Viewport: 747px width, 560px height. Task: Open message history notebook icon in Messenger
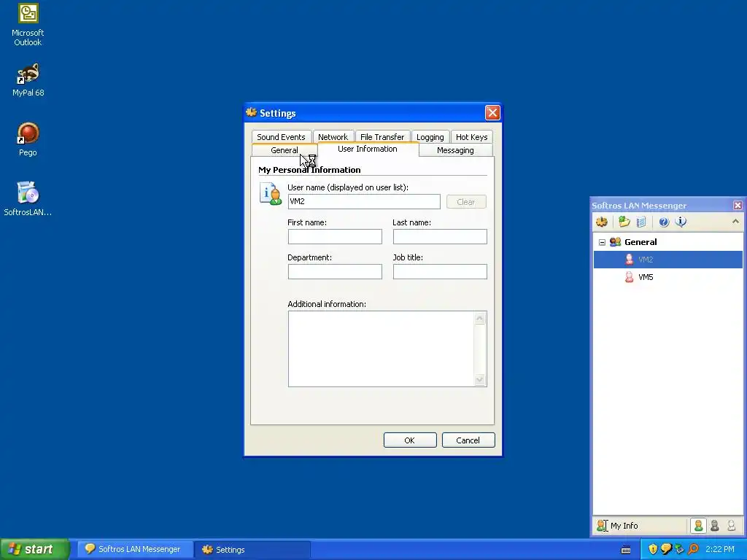click(x=641, y=222)
